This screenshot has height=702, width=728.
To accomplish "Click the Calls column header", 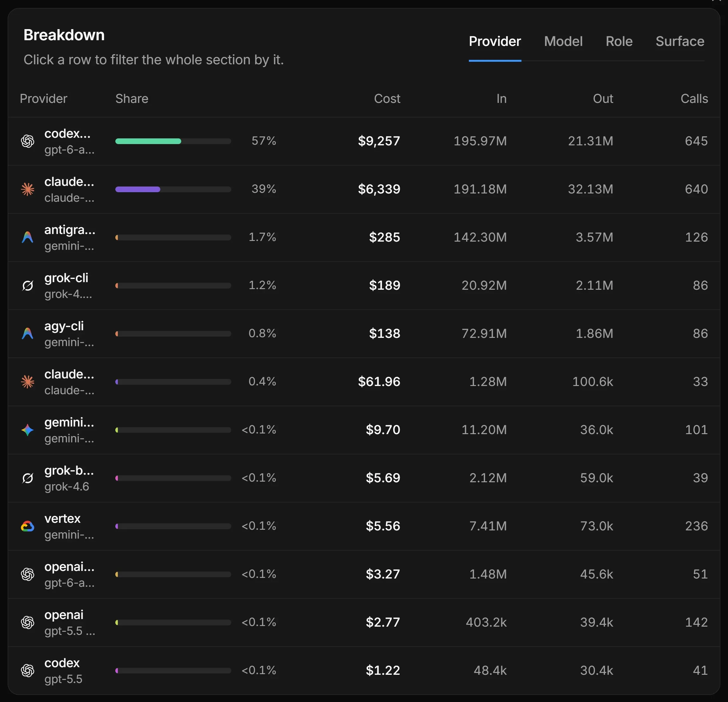I will pos(694,98).
